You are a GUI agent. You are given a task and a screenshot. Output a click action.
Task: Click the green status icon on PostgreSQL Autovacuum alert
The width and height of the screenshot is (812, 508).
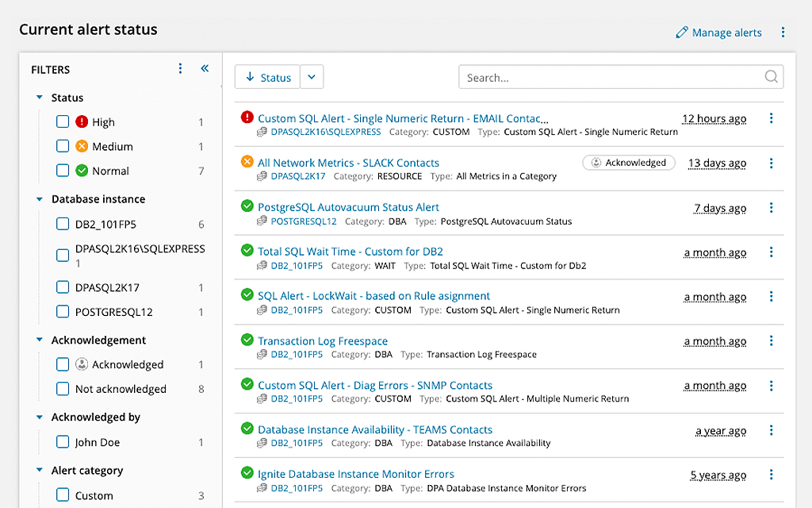point(246,207)
